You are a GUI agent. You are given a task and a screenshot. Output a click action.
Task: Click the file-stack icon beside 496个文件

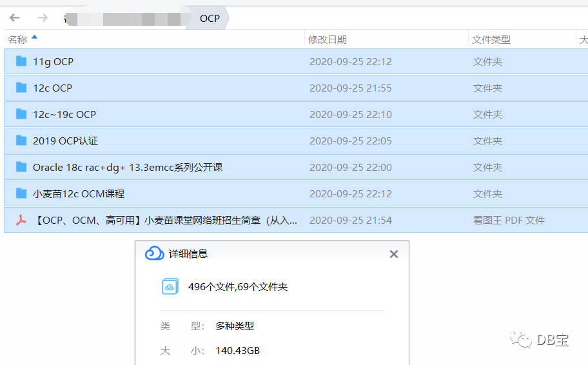(x=170, y=286)
